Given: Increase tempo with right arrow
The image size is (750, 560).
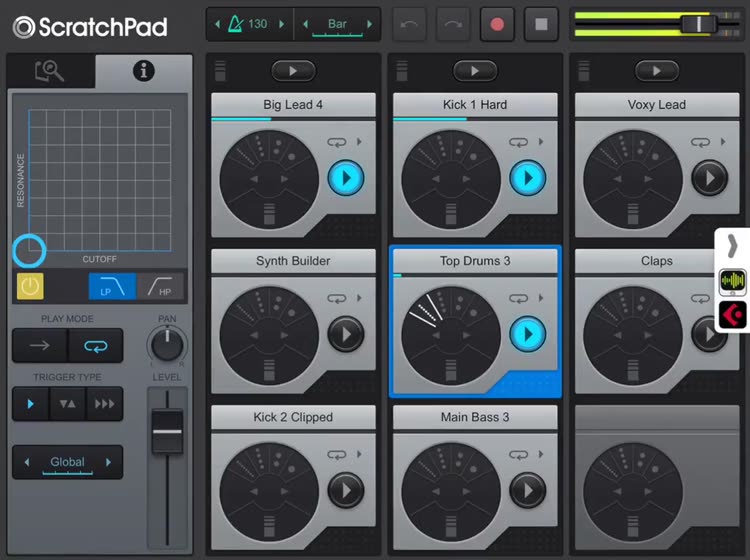Looking at the screenshot, I should click(x=282, y=24).
